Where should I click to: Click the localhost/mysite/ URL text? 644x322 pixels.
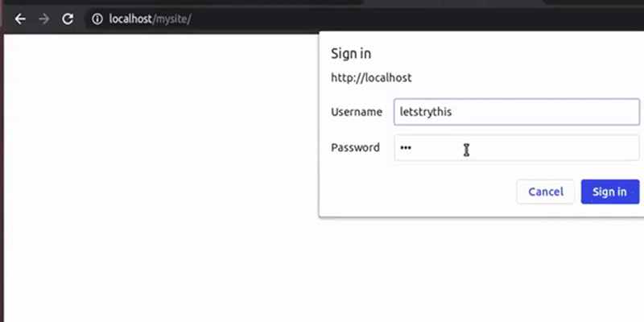pyautogui.click(x=150, y=19)
